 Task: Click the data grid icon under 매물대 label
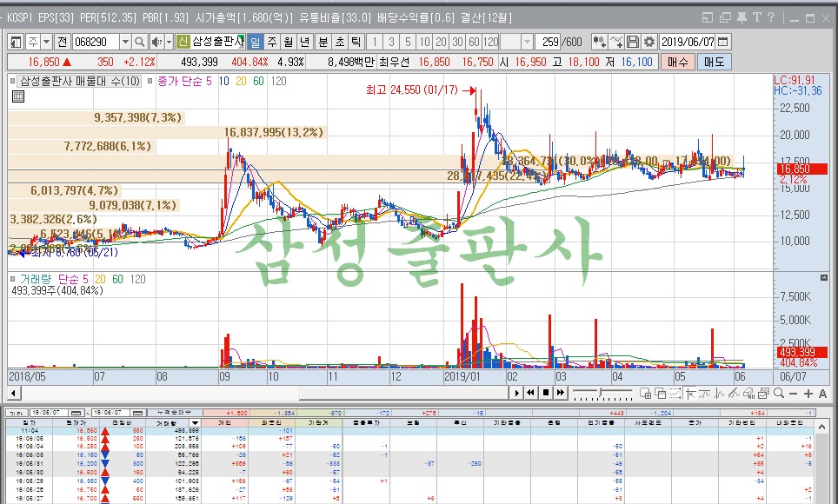coord(17,96)
